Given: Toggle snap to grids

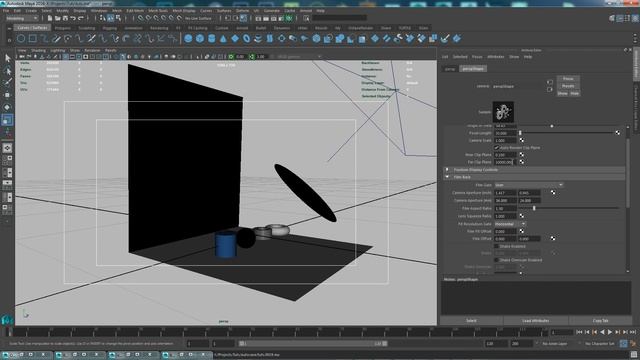Looking at the screenshot, I should (140, 18).
